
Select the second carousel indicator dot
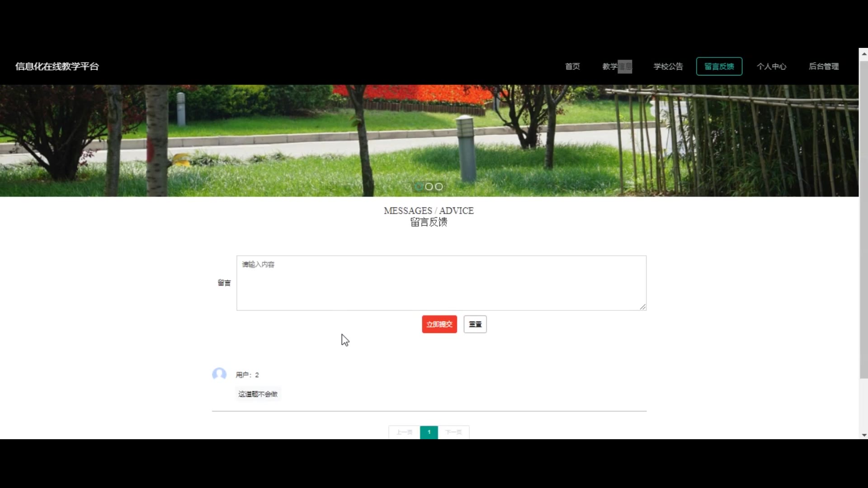pos(429,187)
